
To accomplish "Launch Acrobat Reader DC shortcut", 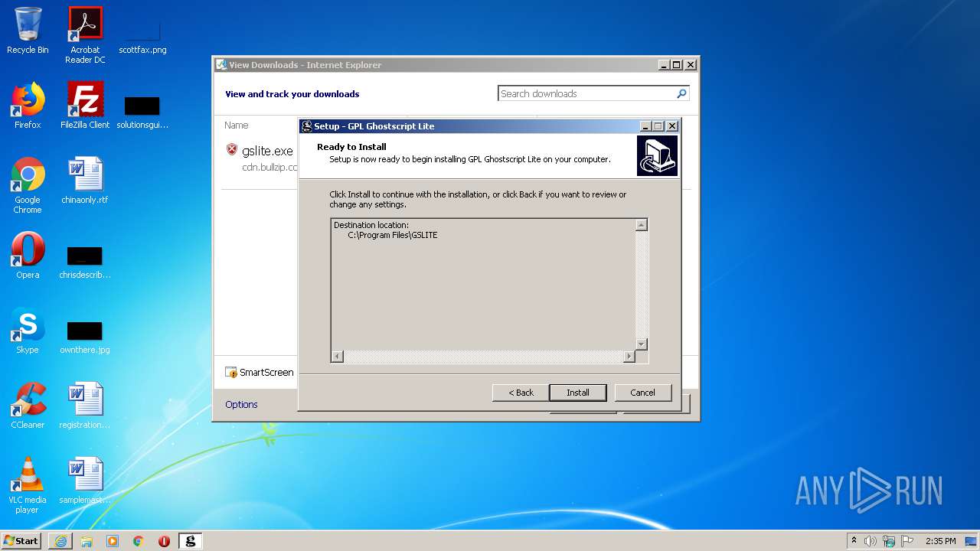I will pos(85,35).
